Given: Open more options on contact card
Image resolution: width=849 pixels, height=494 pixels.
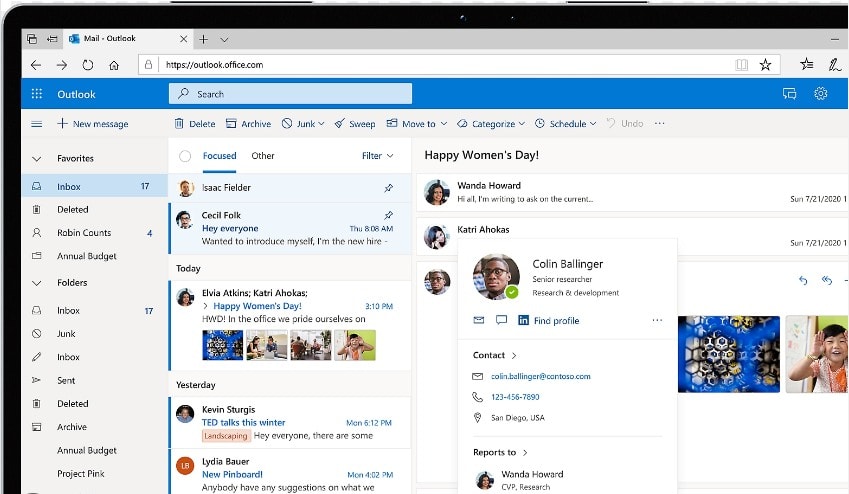Looking at the screenshot, I should pos(657,320).
